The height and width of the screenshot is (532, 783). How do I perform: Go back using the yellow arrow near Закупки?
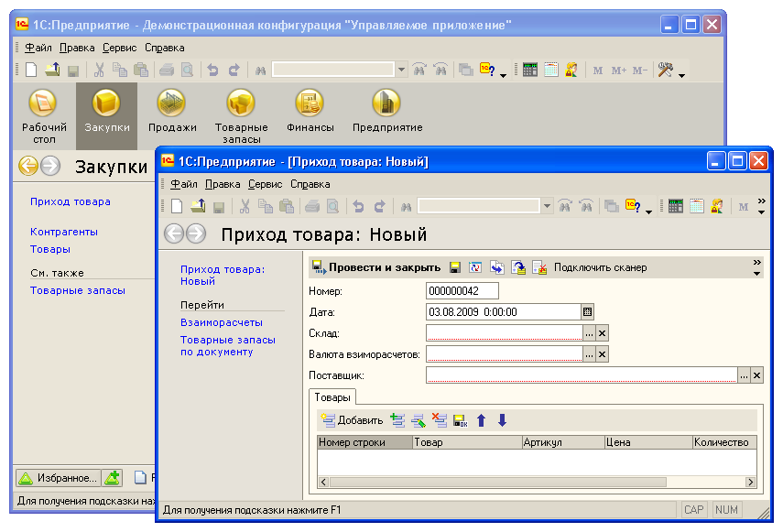click(x=28, y=166)
